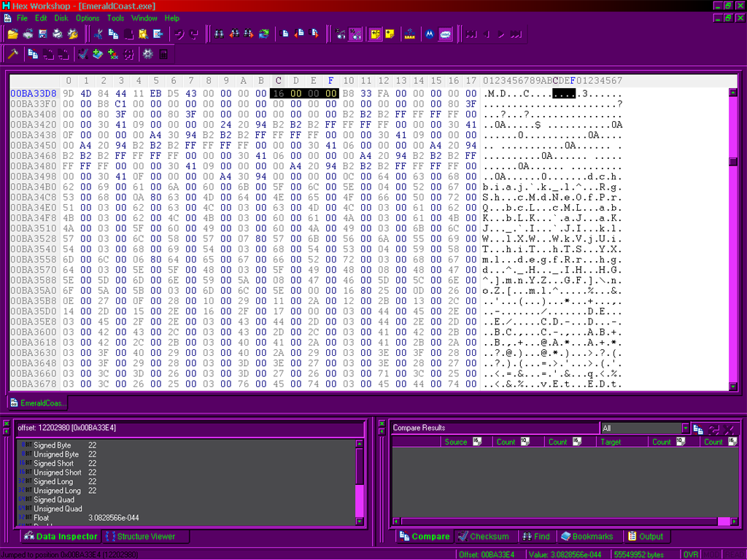Click the Base Converter ruler icon
The width and height of the screenshot is (747, 560).
410,34
